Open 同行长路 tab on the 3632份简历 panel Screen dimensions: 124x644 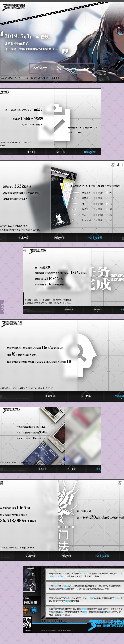point(59,238)
